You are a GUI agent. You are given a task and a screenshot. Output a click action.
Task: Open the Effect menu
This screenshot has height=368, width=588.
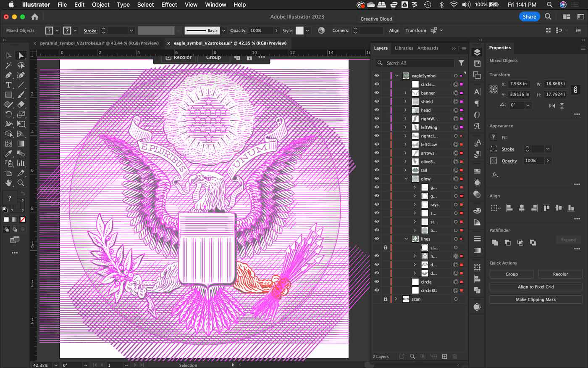point(169,5)
